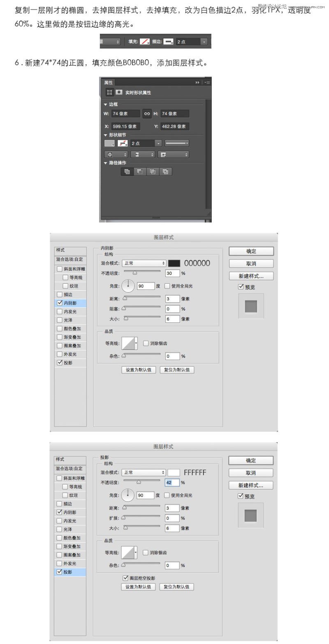Viewport: 329px width, 644px height.
Task: Click 新建样式... in the Inner Shadow dialog
Action: pyautogui.click(x=251, y=276)
